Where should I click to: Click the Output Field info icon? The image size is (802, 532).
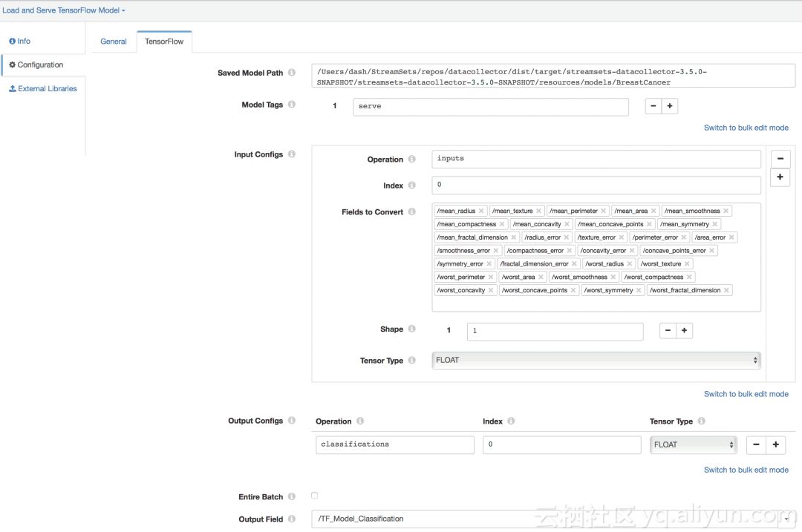tap(292, 519)
